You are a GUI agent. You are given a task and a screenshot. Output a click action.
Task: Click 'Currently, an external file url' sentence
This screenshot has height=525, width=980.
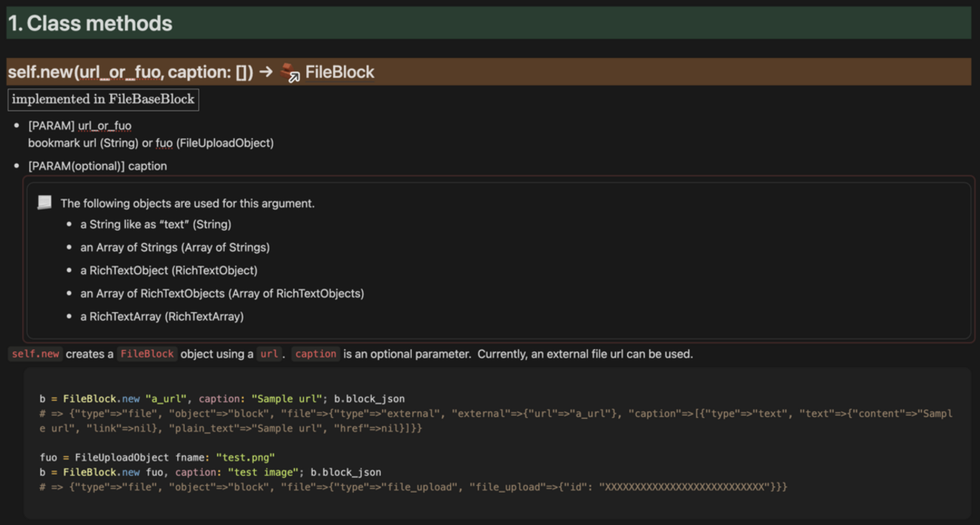point(585,354)
